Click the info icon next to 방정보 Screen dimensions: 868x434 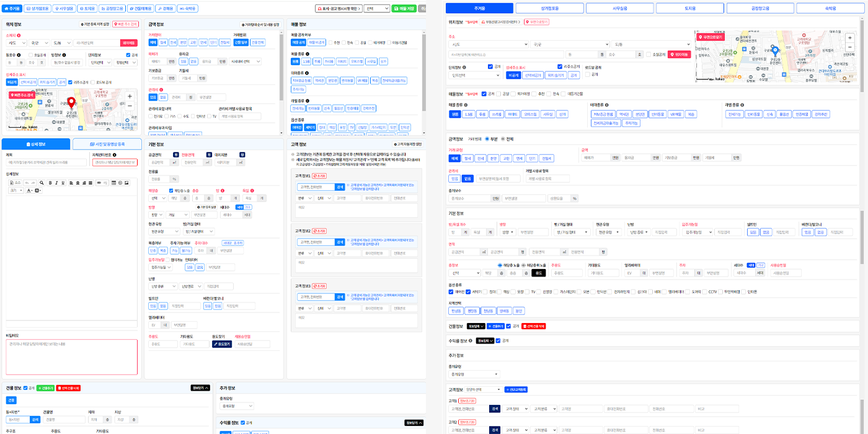tap(64, 55)
